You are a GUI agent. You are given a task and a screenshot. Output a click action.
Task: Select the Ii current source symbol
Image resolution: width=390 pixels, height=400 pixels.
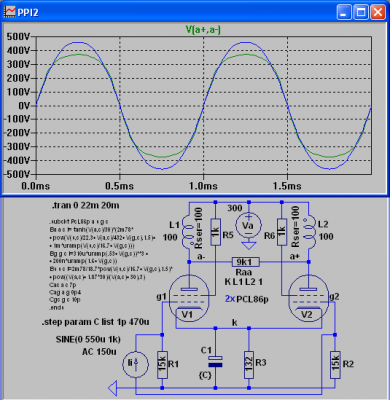pyautogui.click(x=136, y=364)
